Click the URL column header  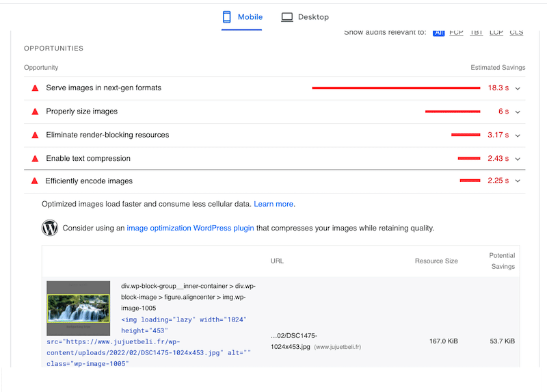[x=277, y=261]
